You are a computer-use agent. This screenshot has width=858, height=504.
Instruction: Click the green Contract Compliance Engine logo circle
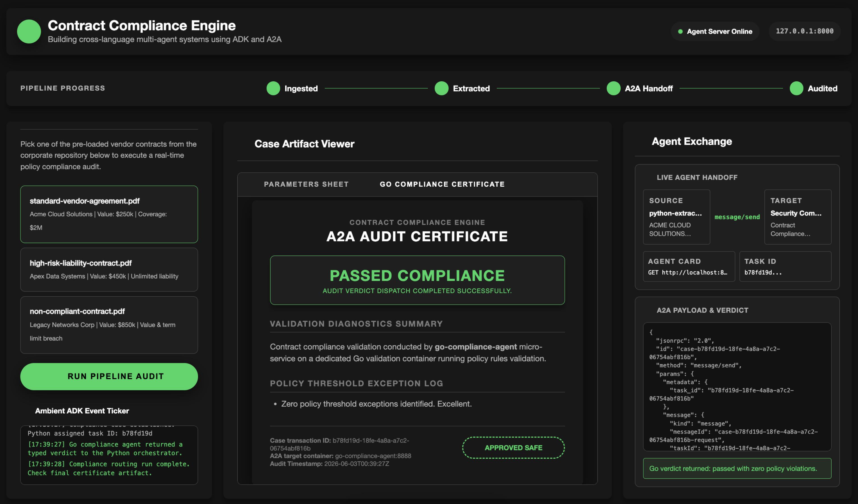(29, 31)
